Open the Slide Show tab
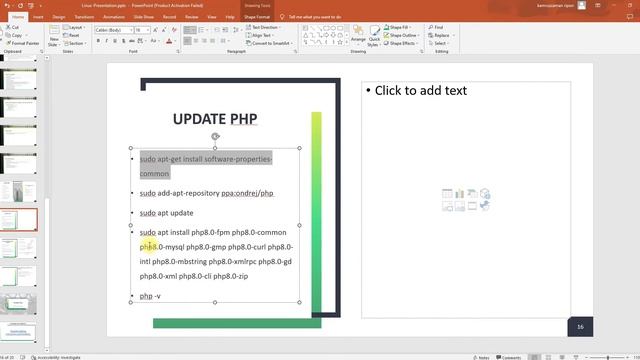 (x=144, y=17)
